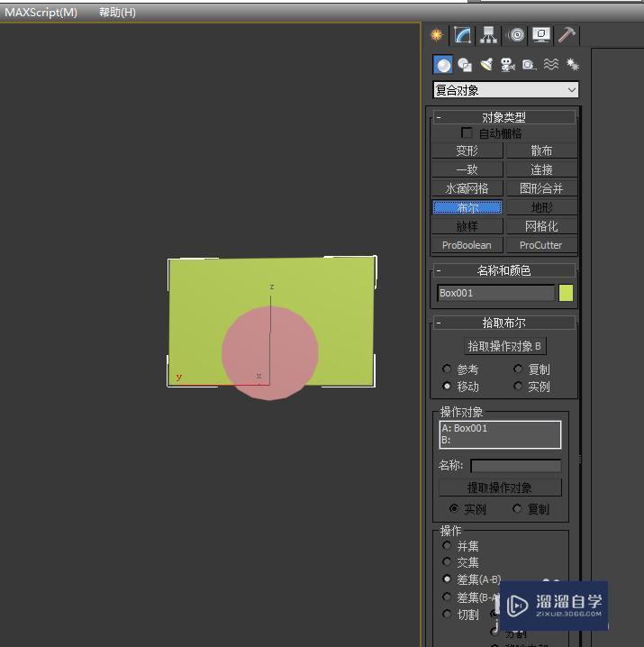This screenshot has height=647, width=644.
Task: Open the green object color swatch
Action: (x=566, y=293)
